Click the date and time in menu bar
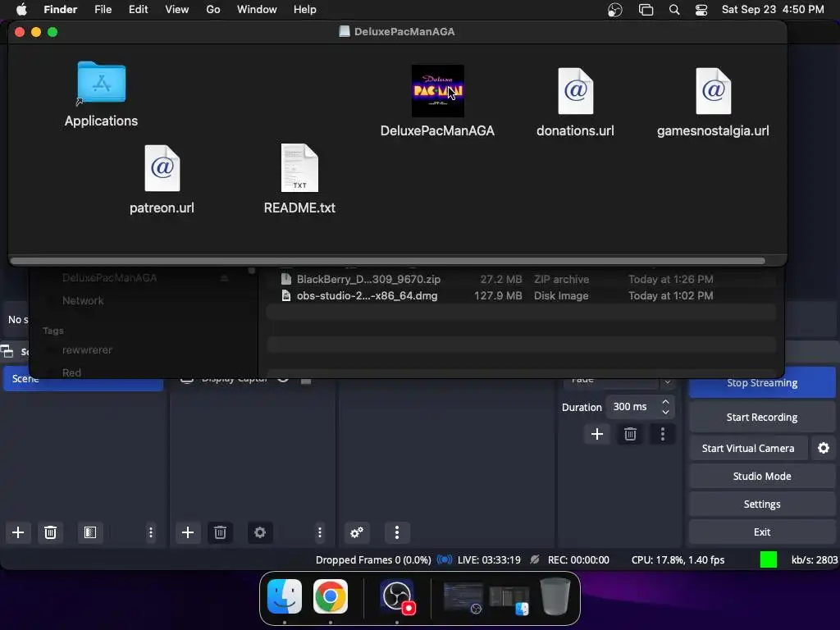Viewport: 840px width, 630px height. (x=773, y=10)
